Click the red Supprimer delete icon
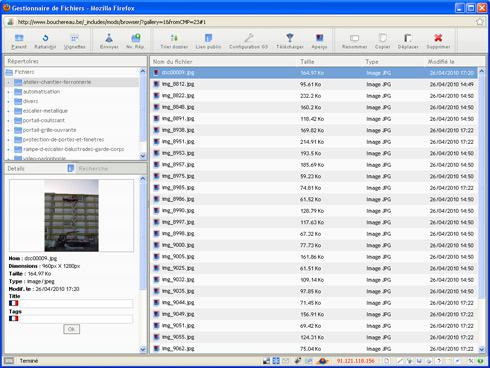 [x=438, y=38]
